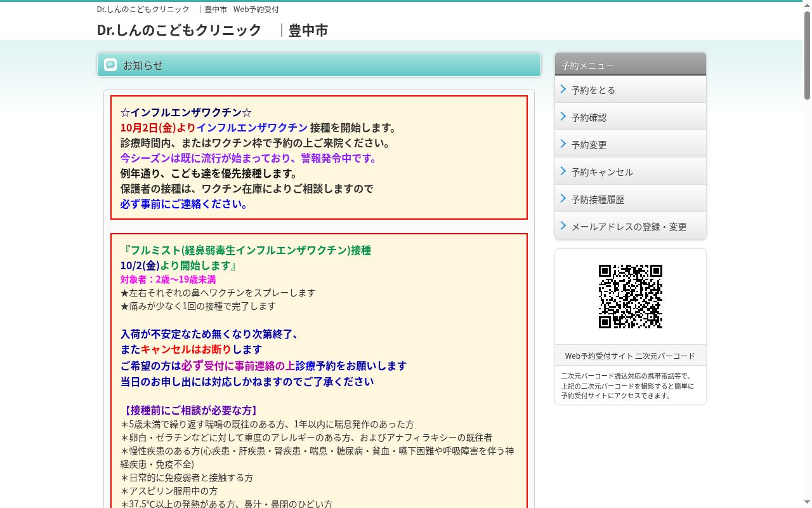Click the chevron icon next to 予約変更
812x508 pixels.
point(563,144)
